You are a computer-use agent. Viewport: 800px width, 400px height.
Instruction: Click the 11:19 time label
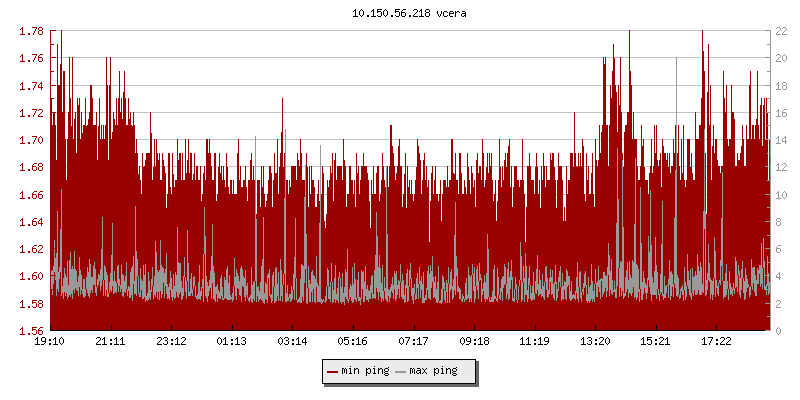pos(534,342)
